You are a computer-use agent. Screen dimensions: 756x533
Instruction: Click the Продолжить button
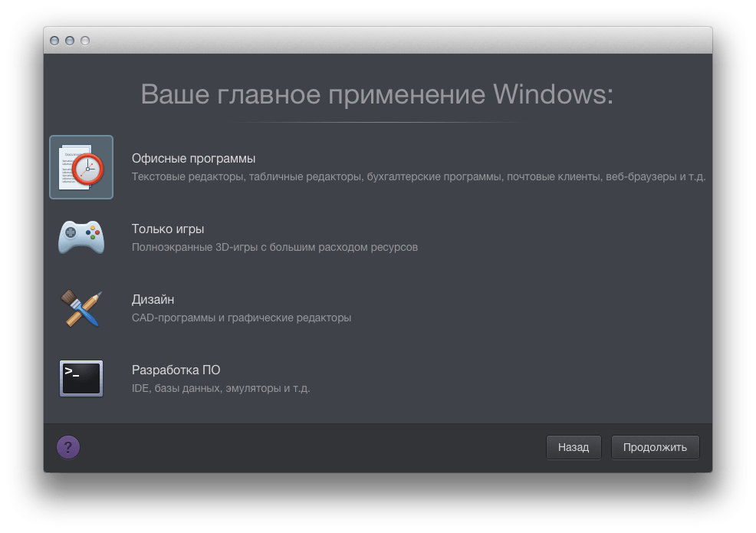coord(655,447)
